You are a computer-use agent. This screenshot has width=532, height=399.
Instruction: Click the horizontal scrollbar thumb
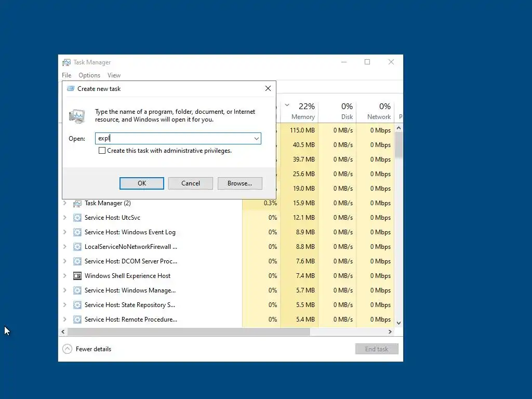point(189,332)
